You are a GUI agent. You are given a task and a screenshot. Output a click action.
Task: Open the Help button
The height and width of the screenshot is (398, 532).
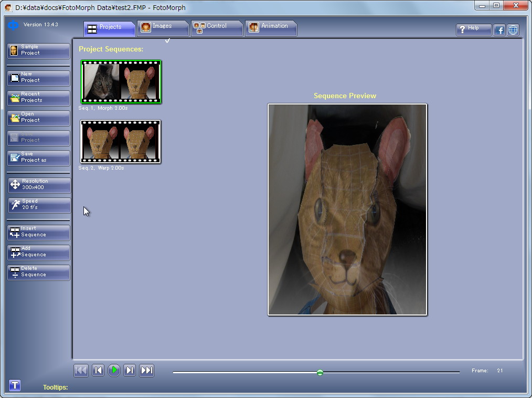tap(473, 29)
